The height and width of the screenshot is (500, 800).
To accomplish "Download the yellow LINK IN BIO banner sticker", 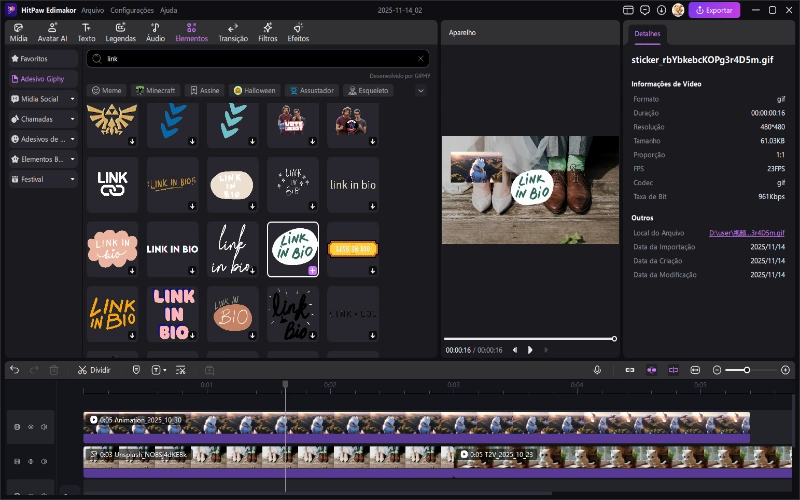I will click(372, 270).
